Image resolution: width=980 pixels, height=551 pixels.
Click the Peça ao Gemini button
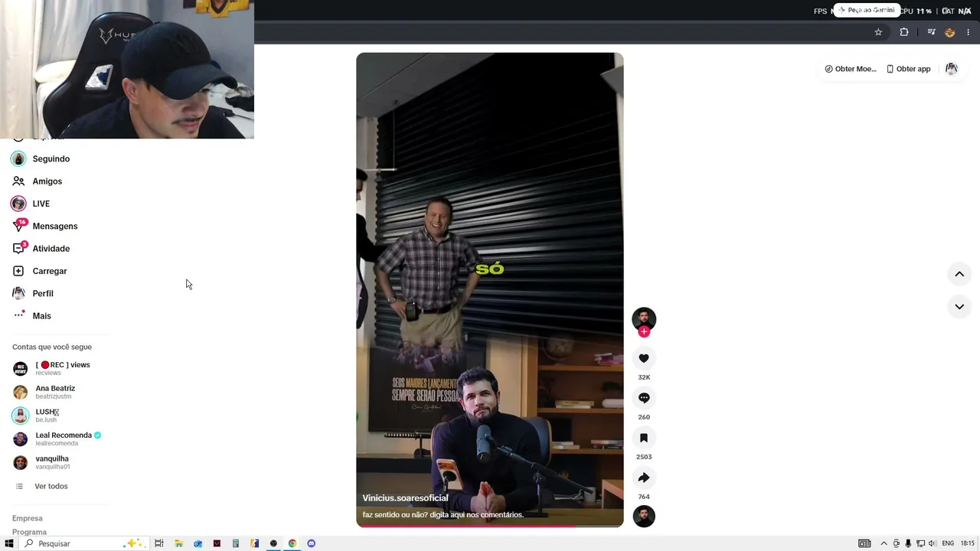(x=867, y=10)
